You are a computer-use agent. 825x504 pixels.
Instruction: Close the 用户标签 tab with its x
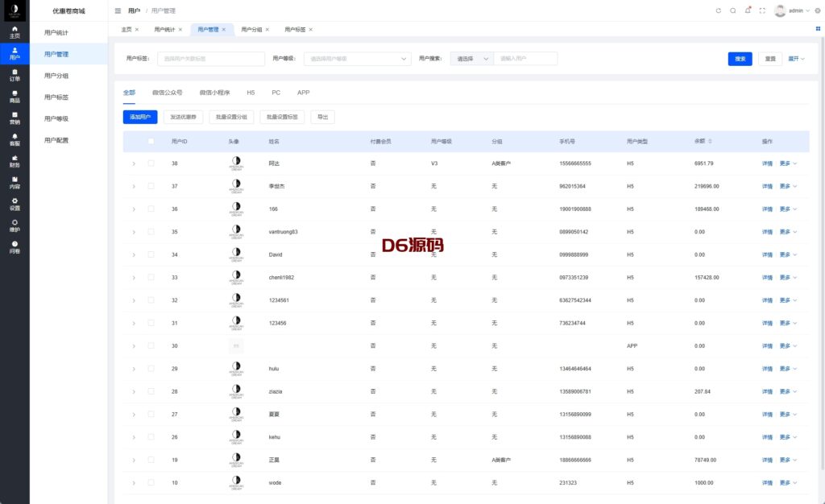310,30
